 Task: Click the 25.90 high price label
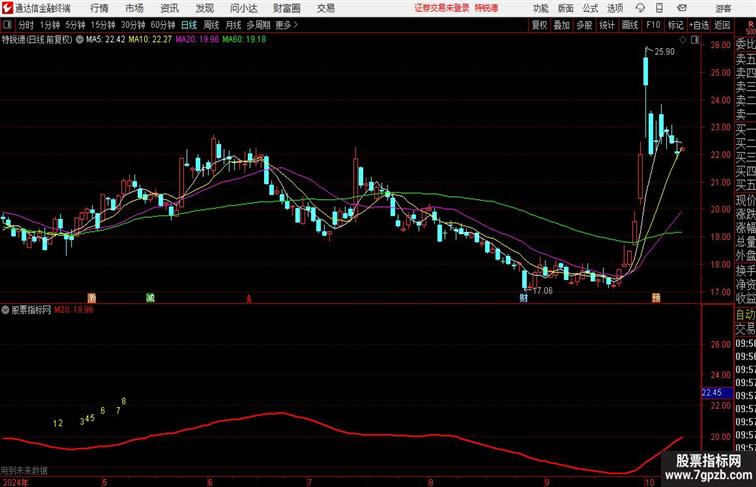point(664,52)
